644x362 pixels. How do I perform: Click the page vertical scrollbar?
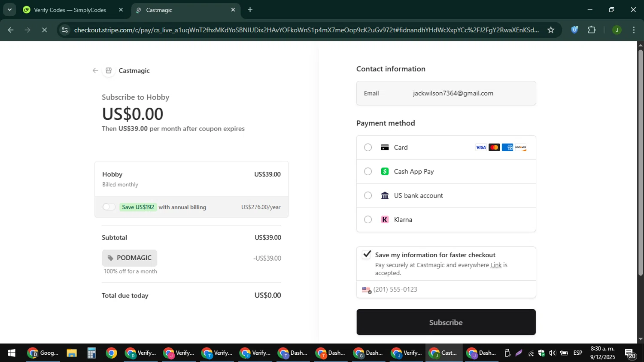641,162
